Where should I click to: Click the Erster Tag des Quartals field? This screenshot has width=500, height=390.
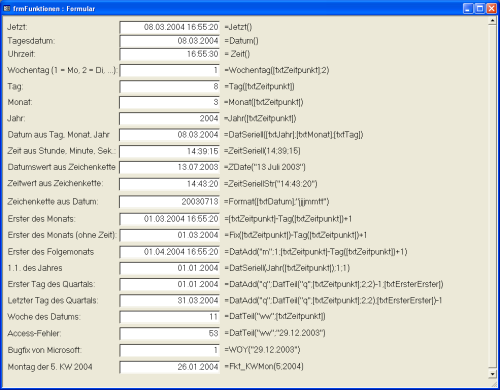[169, 284]
